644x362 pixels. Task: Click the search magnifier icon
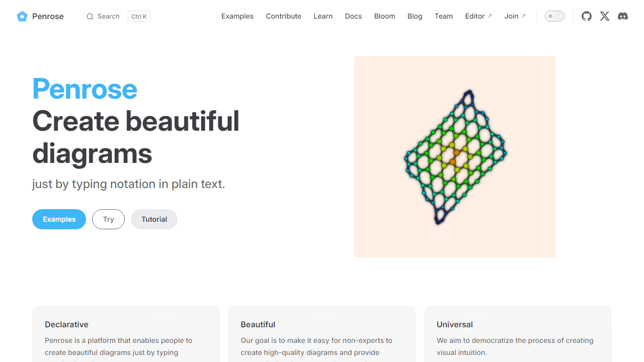(90, 17)
